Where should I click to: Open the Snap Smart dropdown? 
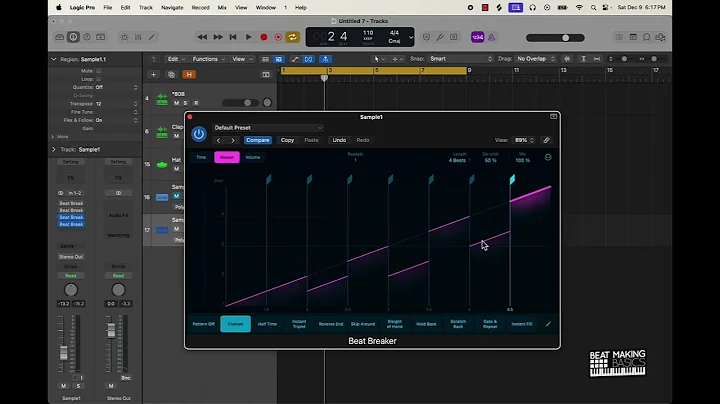click(461, 59)
